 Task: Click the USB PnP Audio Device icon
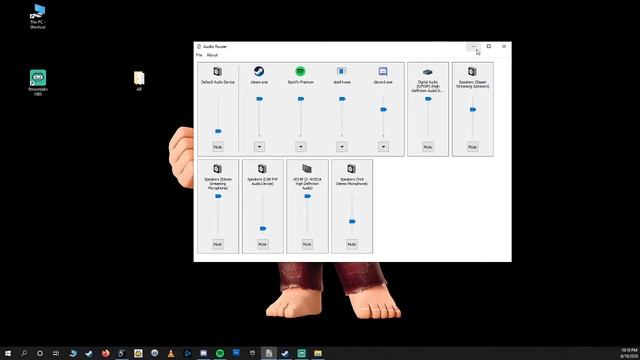click(x=262, y=169)
